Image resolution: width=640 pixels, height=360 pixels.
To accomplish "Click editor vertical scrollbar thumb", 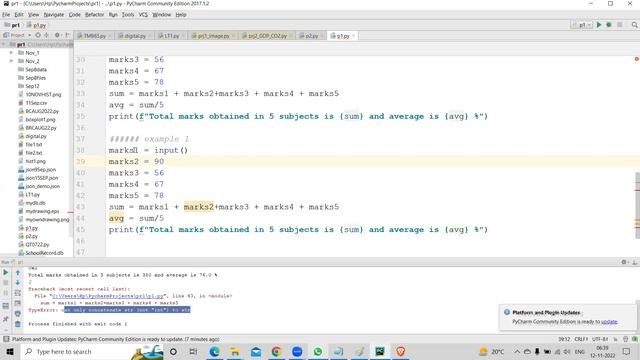I will pos(638,205).
